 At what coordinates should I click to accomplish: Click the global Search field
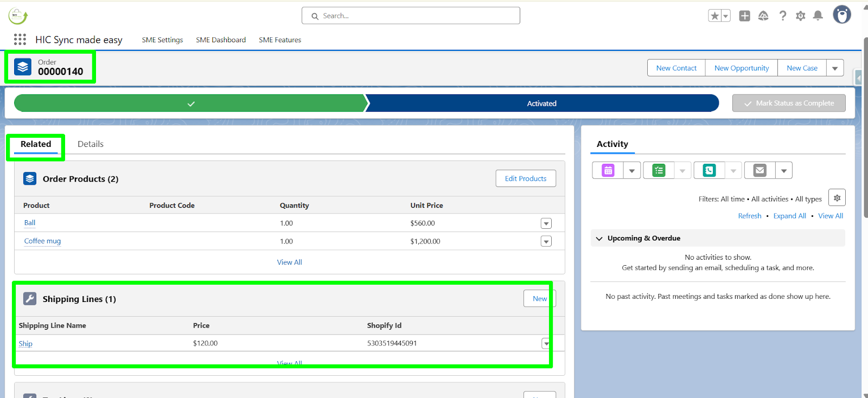point(411,16)
